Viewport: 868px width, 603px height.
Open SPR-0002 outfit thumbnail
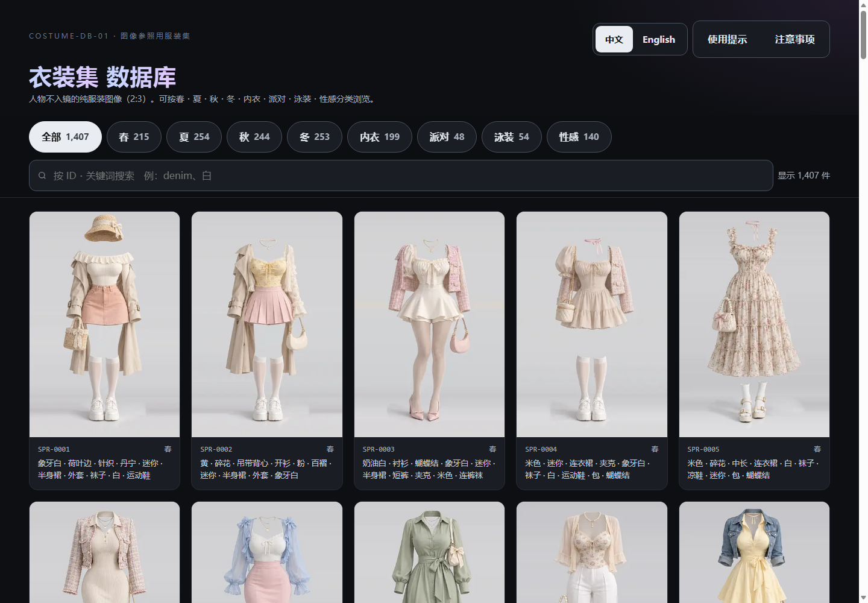click(267, 324)
